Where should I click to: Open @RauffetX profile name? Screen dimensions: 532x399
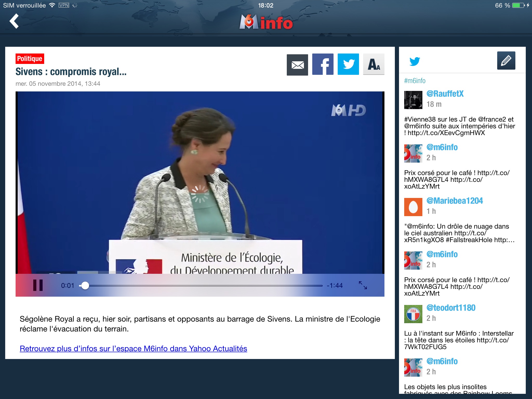[x=445, y=94]
